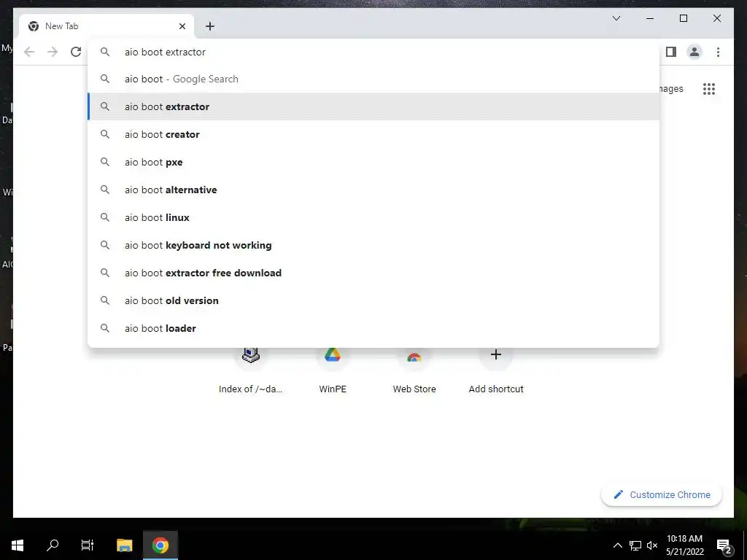Select 'aio boot extractor free download' suggestion
747x560 pixels.
click(x=373, y=273)
